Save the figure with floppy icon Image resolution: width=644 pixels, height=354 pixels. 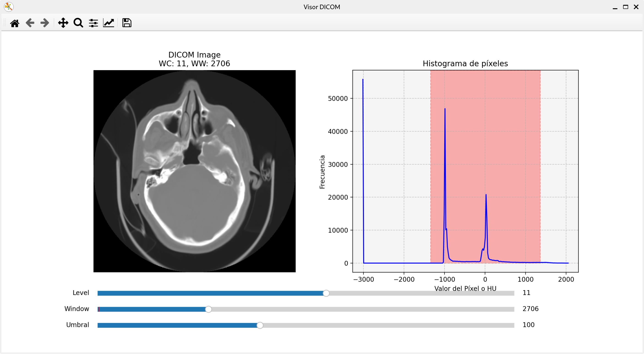[x=127, y=23]
